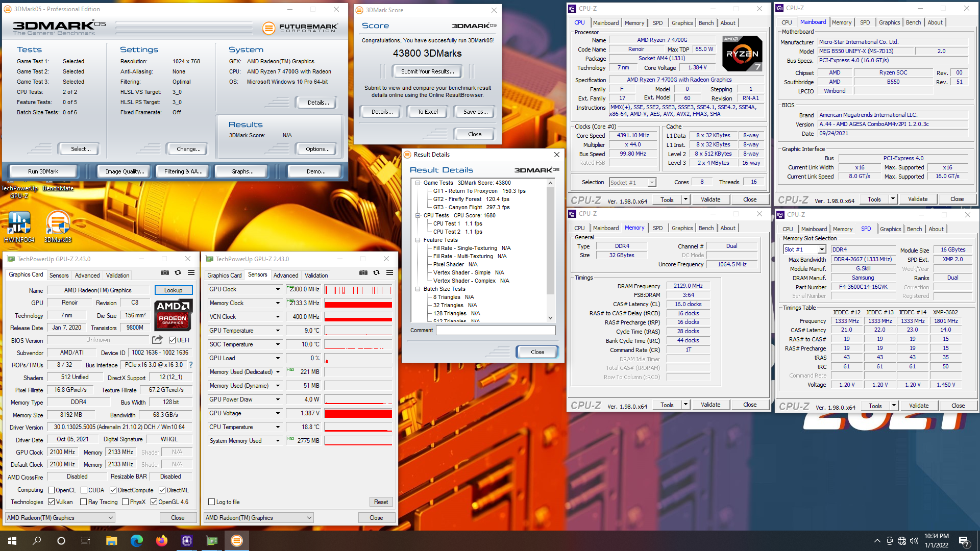Click Validate in CPU-Z SPD window
The height and width of the screenshot is (551, 980).
tap(919, 406)
